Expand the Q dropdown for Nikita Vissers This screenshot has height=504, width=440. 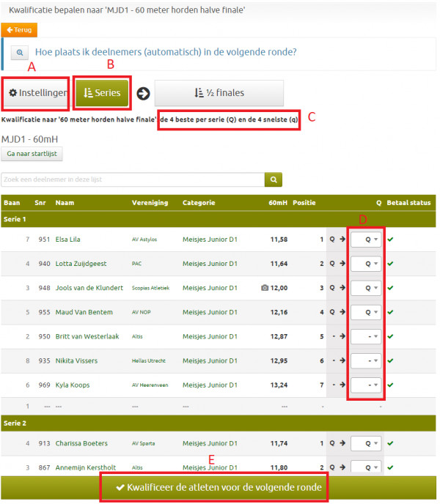click(x=366, y=360)
